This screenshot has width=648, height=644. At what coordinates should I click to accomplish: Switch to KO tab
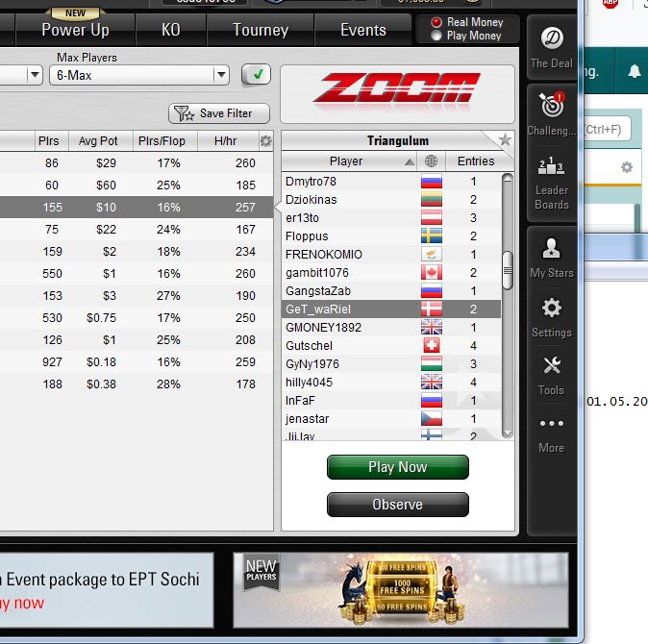click(171, 30)
